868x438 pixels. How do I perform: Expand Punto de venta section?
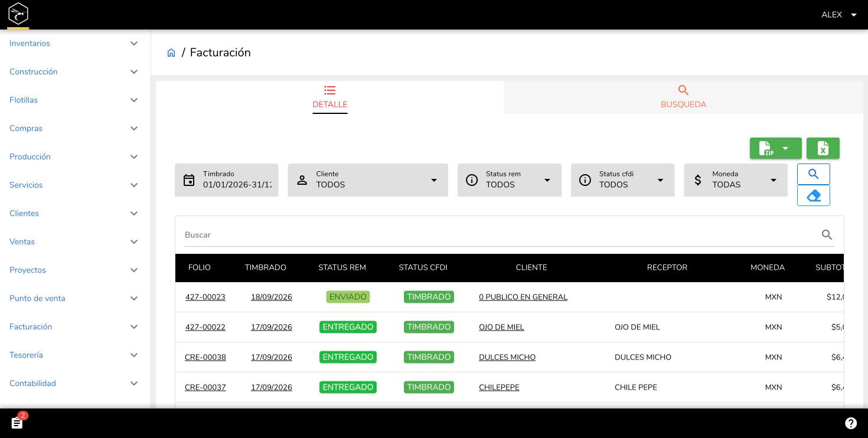click(75, 299)
